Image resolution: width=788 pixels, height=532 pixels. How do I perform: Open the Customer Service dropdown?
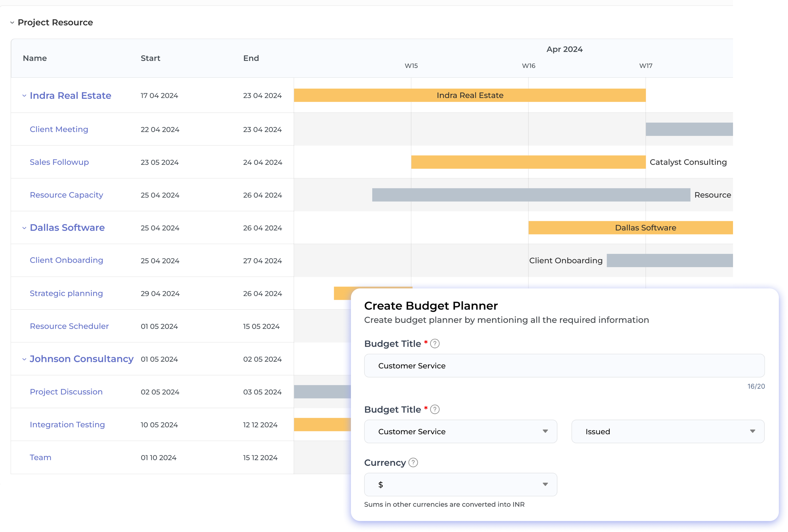pyautogui.click(x=460, y=431)
